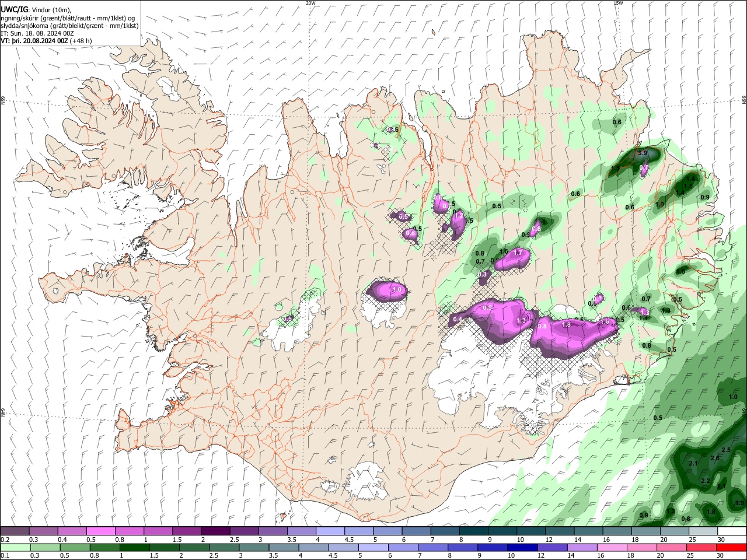Click the first dark mauve 0.2 snow swatch

click(x=15, y=531)
